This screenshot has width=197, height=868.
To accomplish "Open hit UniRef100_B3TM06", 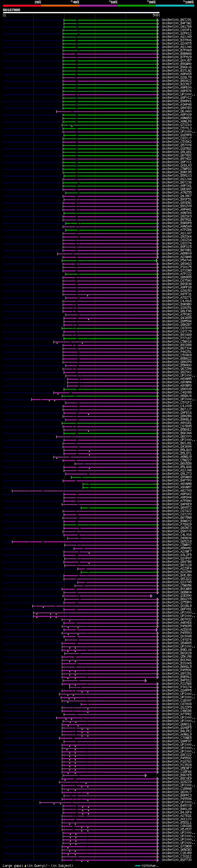I will click(x=176, y=40).
